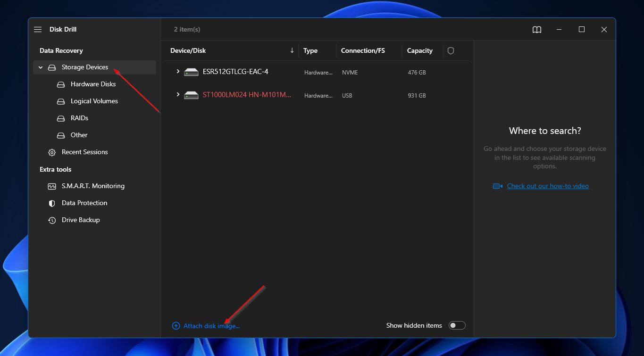Click the Hardware type cell for ESR512GTLCG-EAC-4
Screen dimensions: 644x356
point(318,73)
